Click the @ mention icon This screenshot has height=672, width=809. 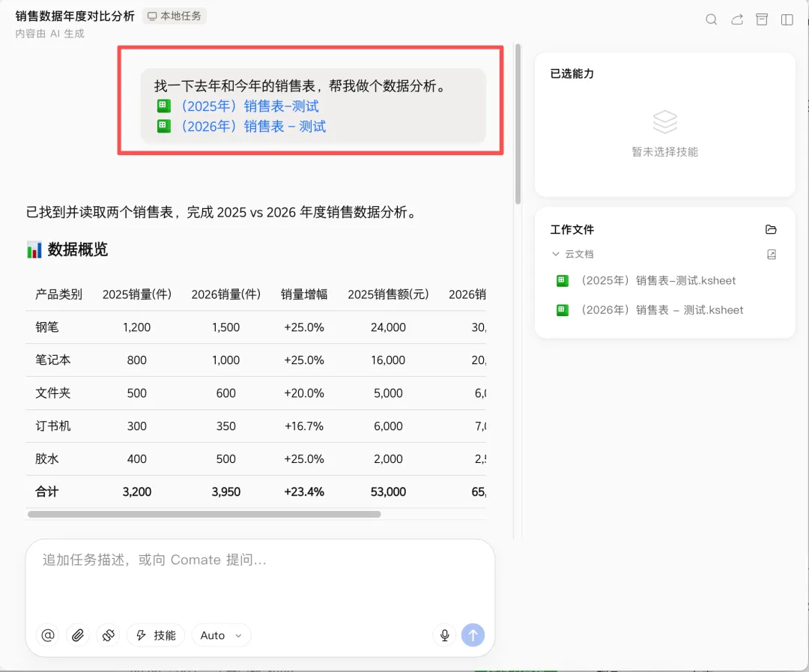coord(48,635)
